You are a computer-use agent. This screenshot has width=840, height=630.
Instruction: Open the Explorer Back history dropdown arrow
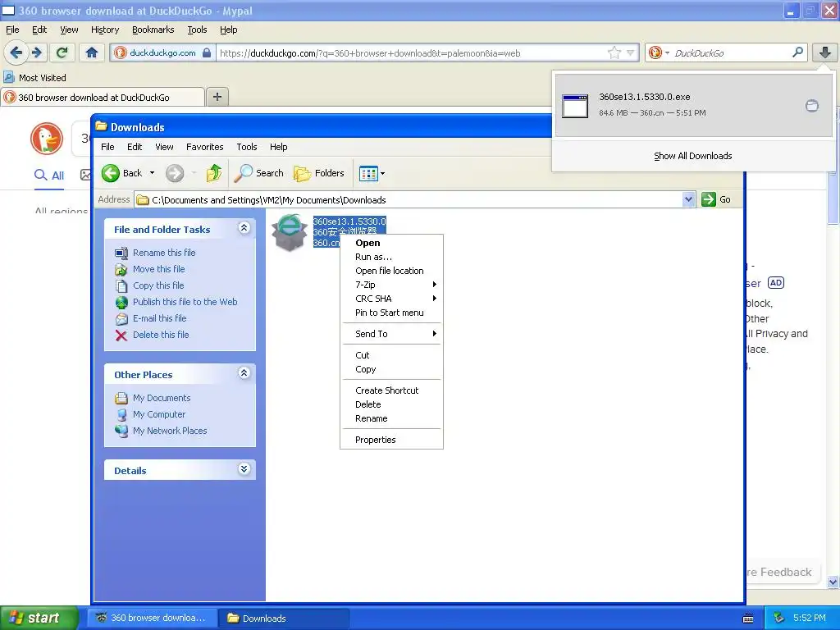click(152, 173)
